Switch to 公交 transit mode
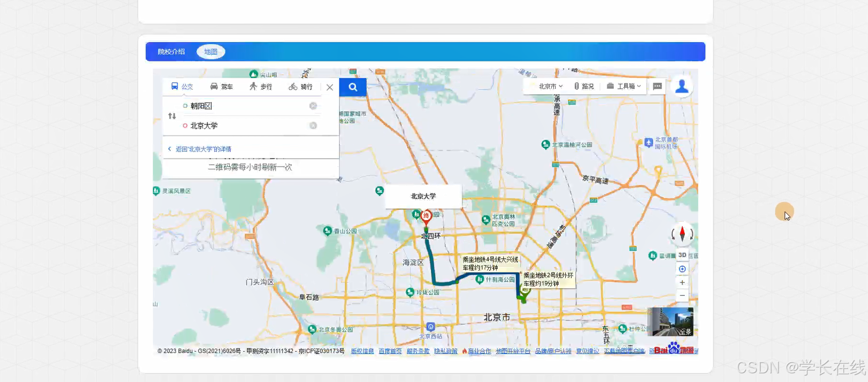This screenshot has width=868, height=382. 182,87
